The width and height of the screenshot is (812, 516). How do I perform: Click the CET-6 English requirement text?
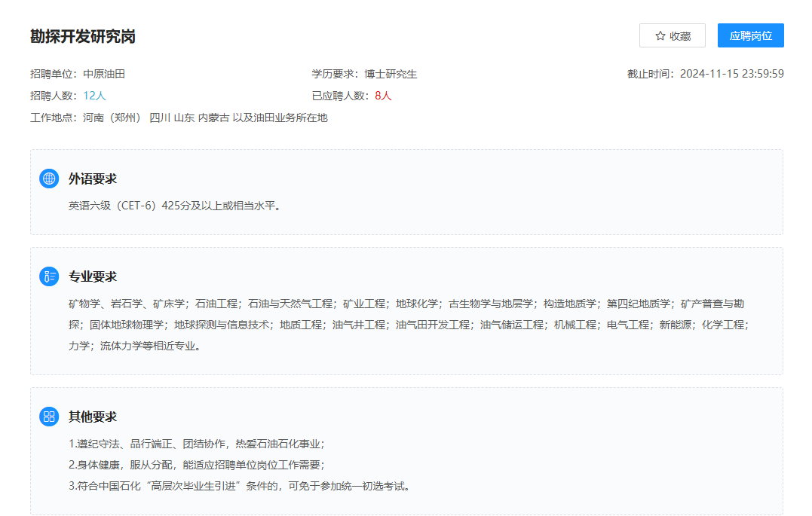tap(173, 207)
